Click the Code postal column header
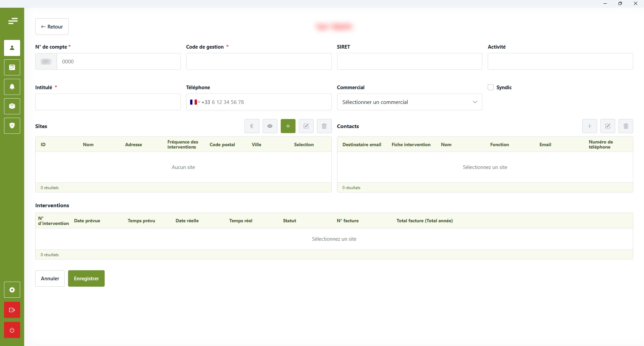644x346 pixels. click(x=222, y=145)
